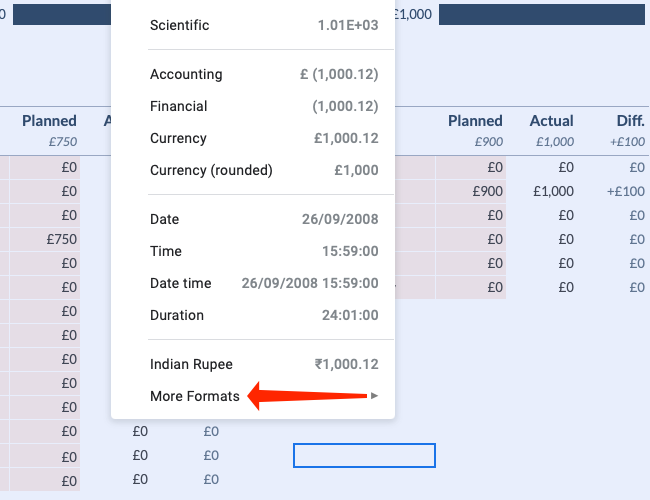This screenshot has width=650, height=500.
Task: Click the selected empty cell
Action: click(x=364, y=455)
